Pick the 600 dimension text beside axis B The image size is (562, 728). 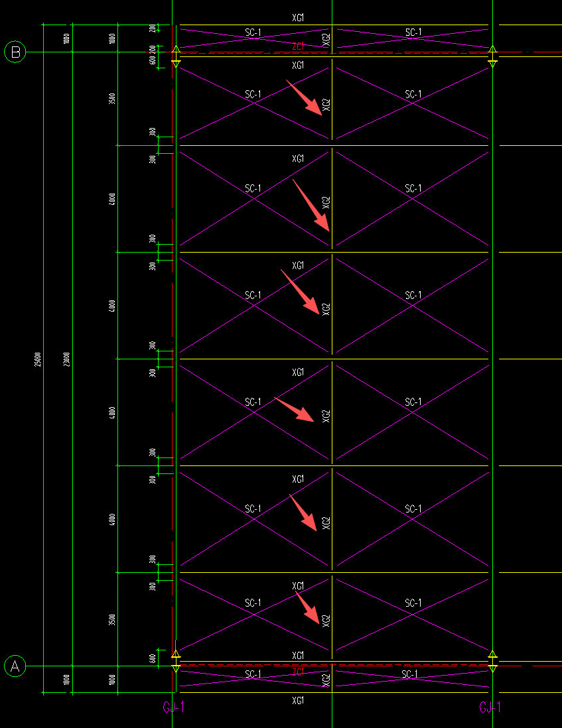[153, 61]
